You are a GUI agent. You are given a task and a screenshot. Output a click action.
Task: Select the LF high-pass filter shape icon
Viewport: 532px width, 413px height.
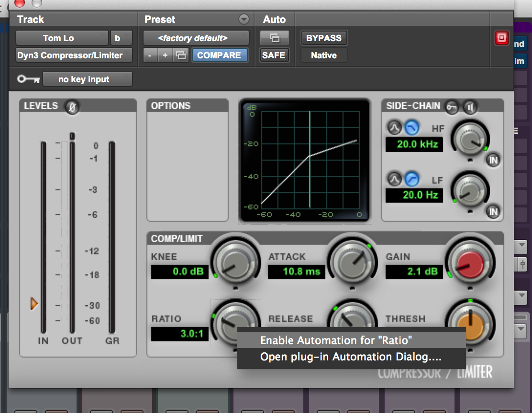tap(411, 179)
